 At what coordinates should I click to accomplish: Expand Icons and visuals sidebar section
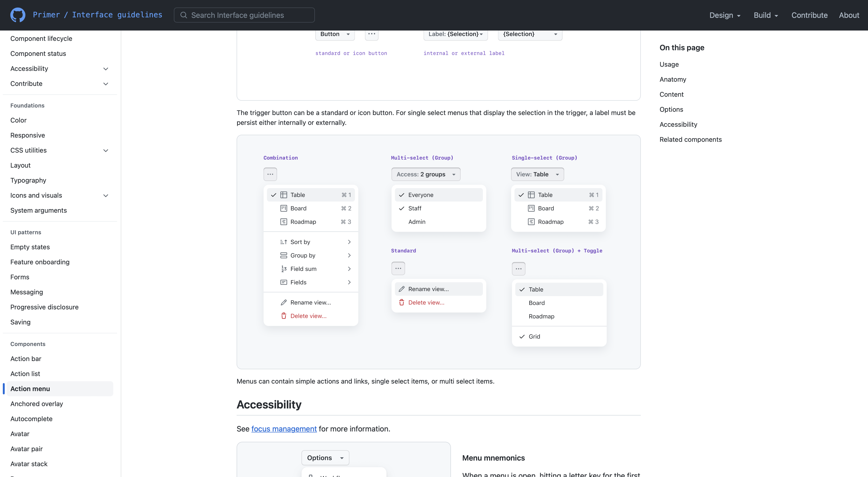[106, 196]
